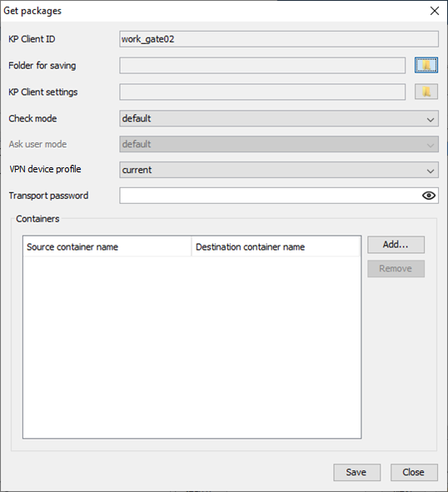Close the Get packages window with X
Viewport: 448px width, 492px height.
[435, 11]
